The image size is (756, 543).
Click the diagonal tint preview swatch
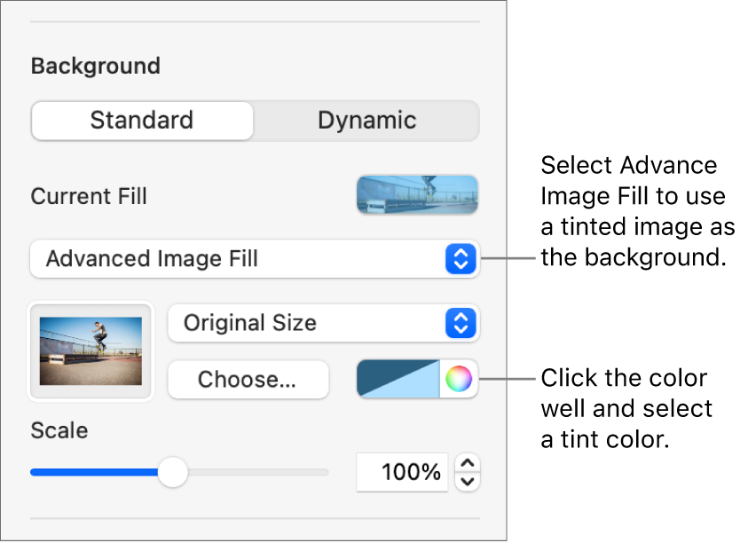[399, 379]
